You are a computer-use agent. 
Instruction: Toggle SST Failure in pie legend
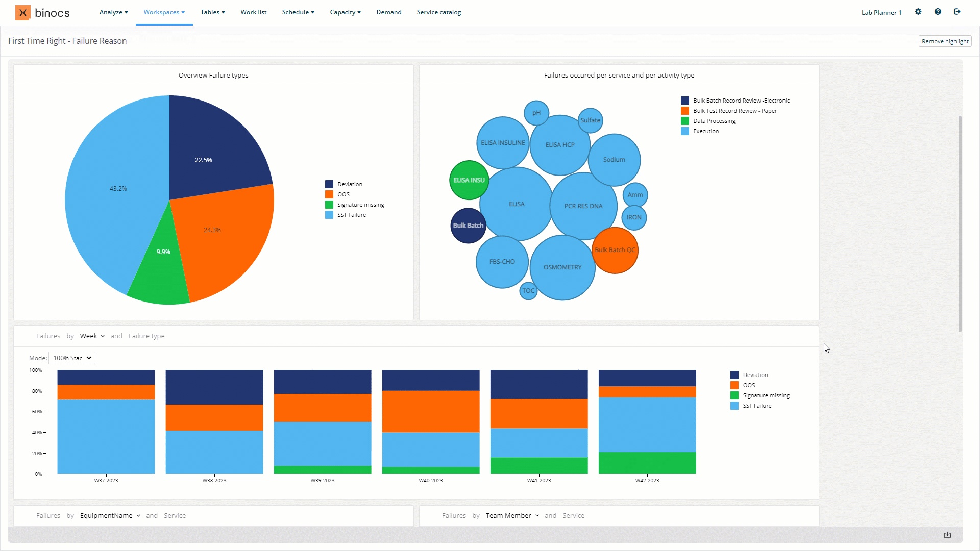(346, 215)
